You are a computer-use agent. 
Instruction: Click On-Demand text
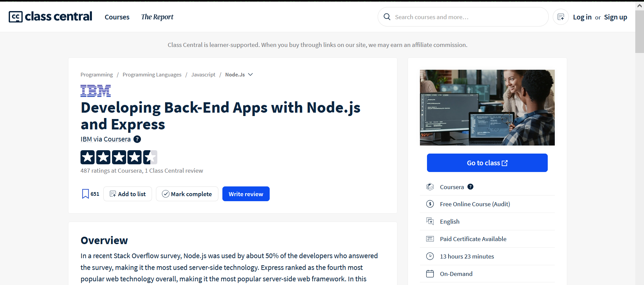[456, 274]
